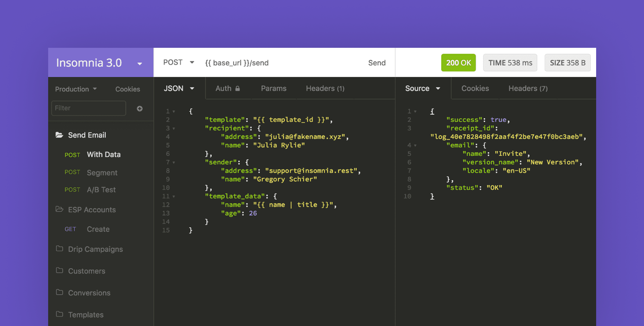Viewport: 644px width, 326px height.
Task: Click the receipt_id log value in response
Action: coord(506,137)
